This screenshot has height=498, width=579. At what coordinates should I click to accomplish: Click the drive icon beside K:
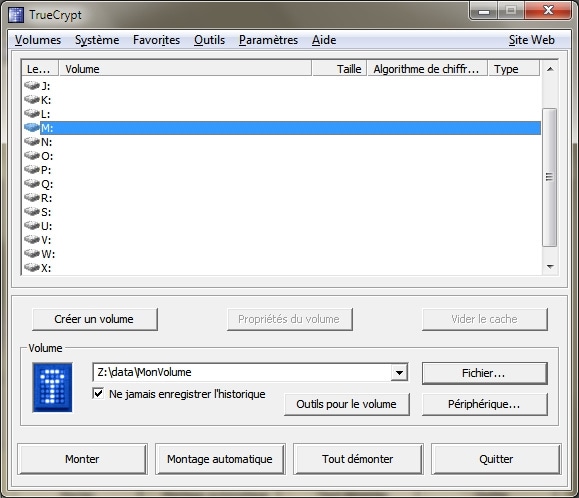click(x=32, y=100)
